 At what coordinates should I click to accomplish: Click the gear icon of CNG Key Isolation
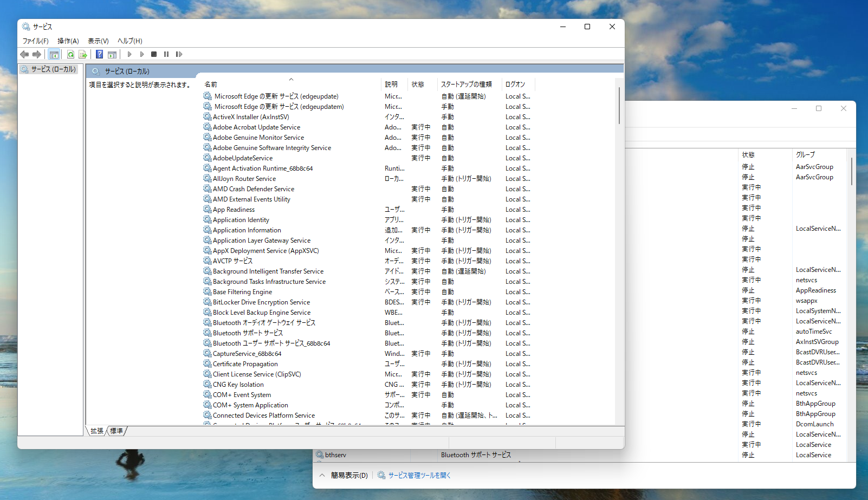tap(208, 384)
